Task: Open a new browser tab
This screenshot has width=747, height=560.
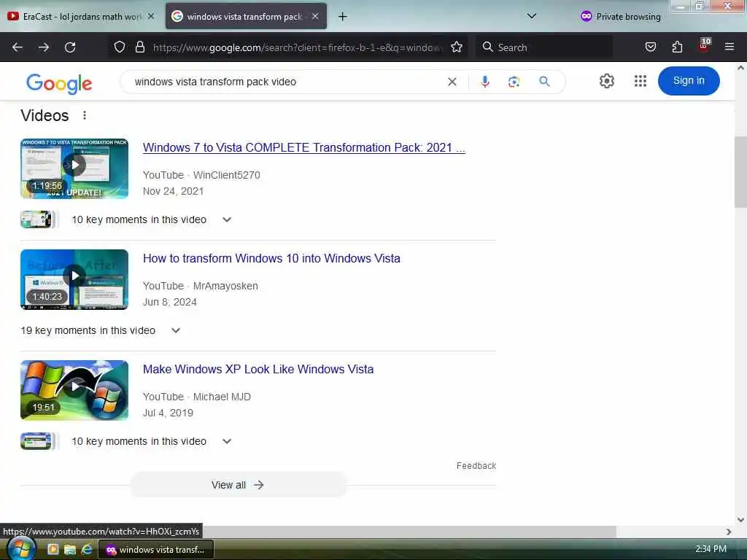Action: click(342, 17)
